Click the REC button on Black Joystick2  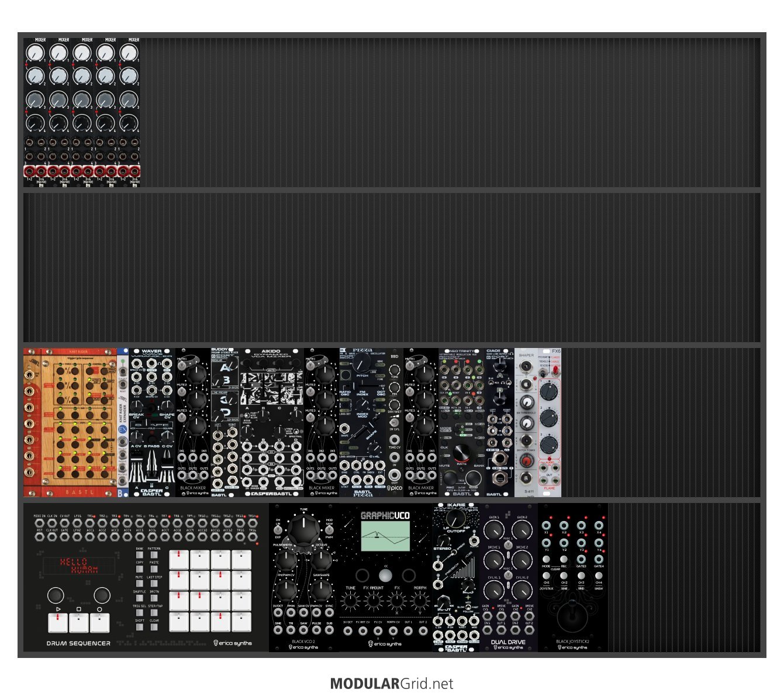564,560
